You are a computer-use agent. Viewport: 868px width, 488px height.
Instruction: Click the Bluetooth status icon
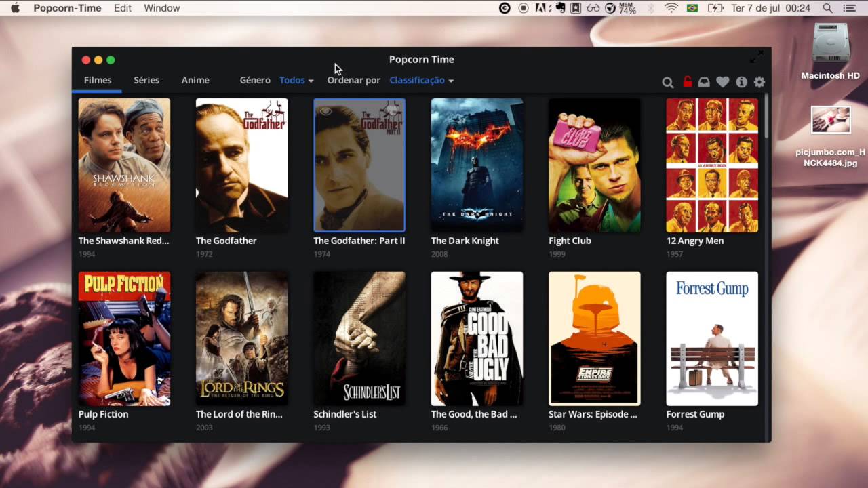pyautogui.click(x=650, y=8)
